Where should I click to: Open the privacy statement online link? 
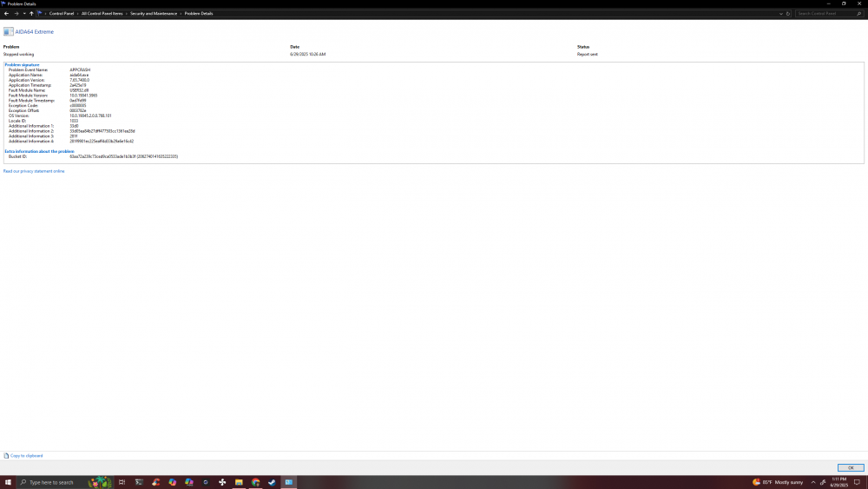[x=34, y=171]
